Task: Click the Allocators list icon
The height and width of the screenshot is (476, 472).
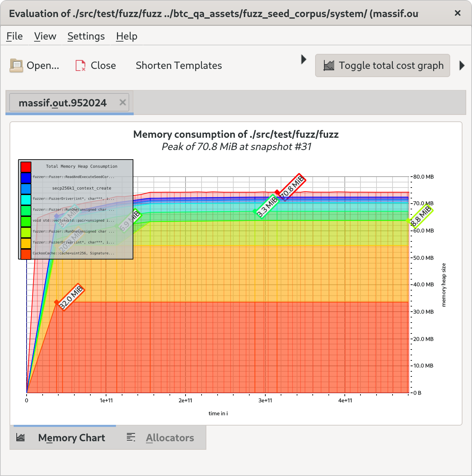Action: [x=131, y=437]
